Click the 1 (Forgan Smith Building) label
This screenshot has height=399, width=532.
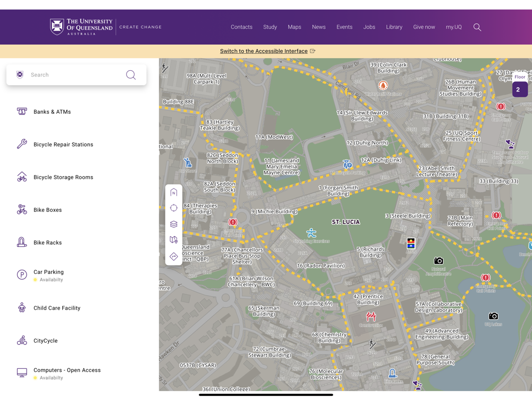(338, 190)
